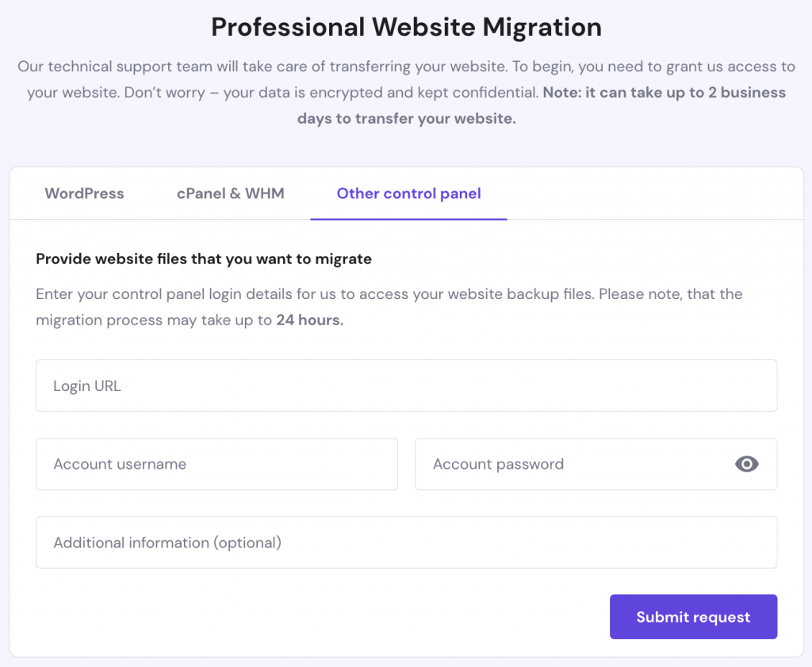Show the account password with eye icon

click(746, 464)
